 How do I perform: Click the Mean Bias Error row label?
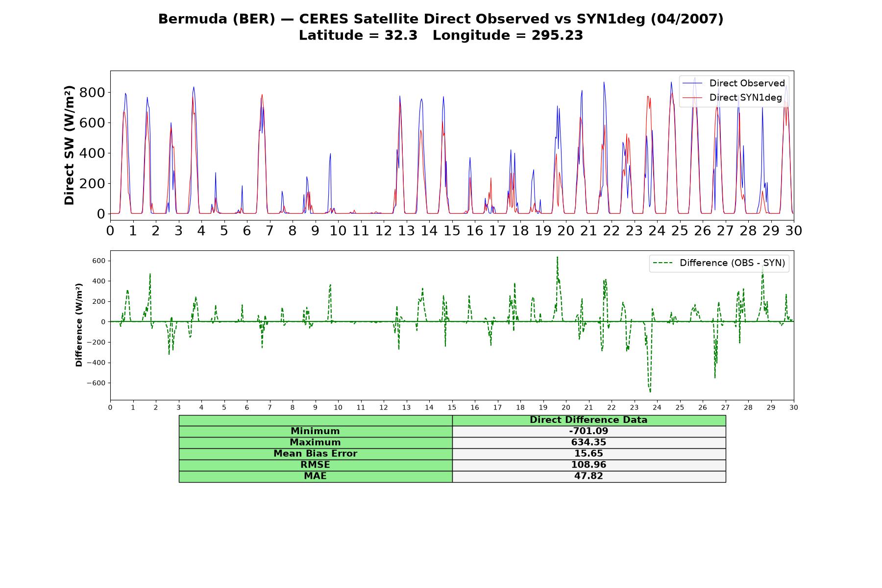coord(316,454)
